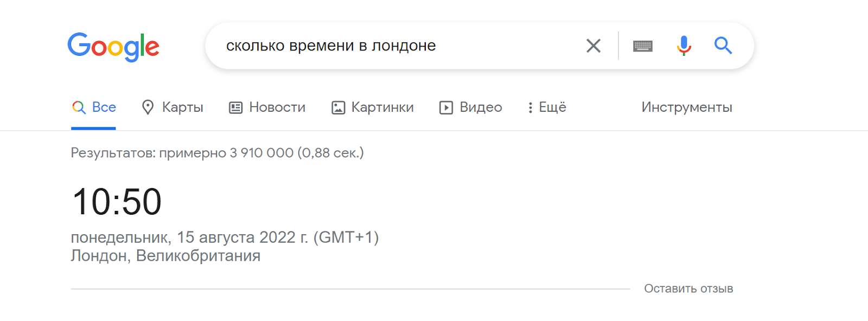Viewport: 868px width, 321px height.
Task: Click the Video play icon beside Видео
Action: (445, 107)
